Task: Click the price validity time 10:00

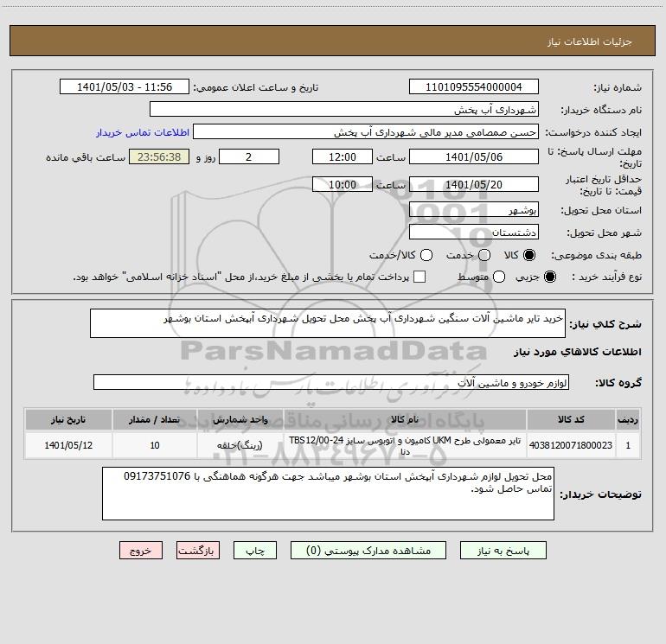Action: click(x=343, y=185)
